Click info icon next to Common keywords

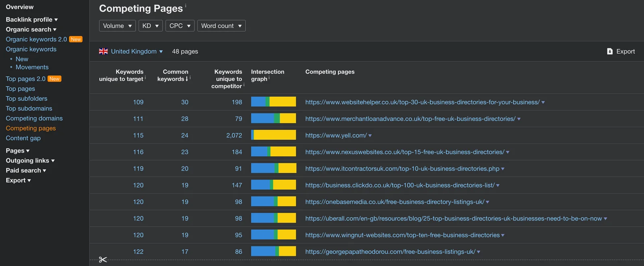[x=190, y=78]
